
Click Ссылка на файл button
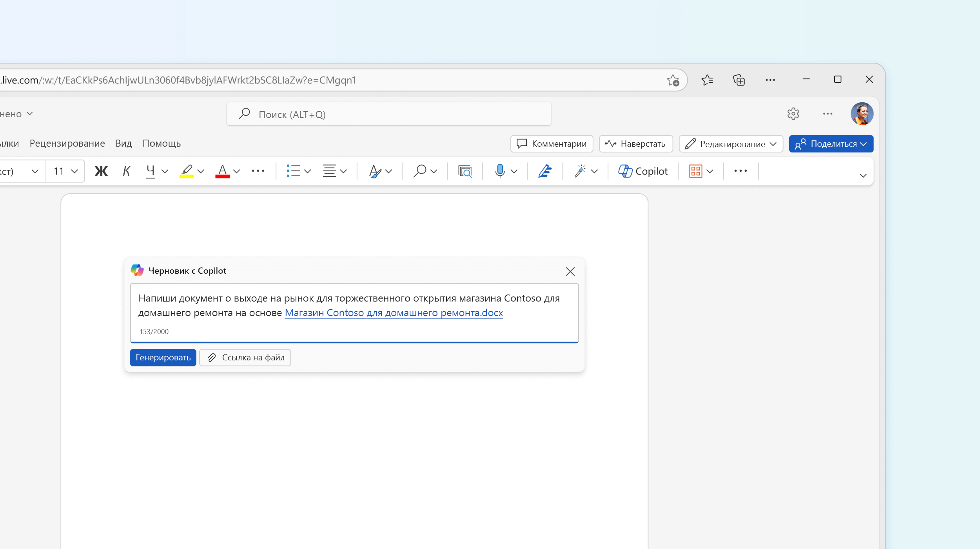click(x=245, y=358)
